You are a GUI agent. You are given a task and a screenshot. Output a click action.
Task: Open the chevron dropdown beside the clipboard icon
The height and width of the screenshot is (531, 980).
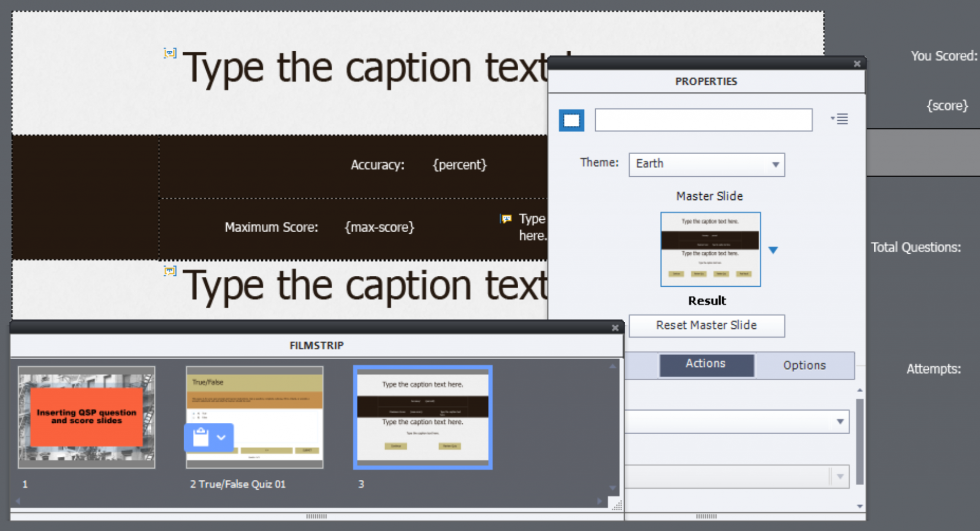pos(222,437)
